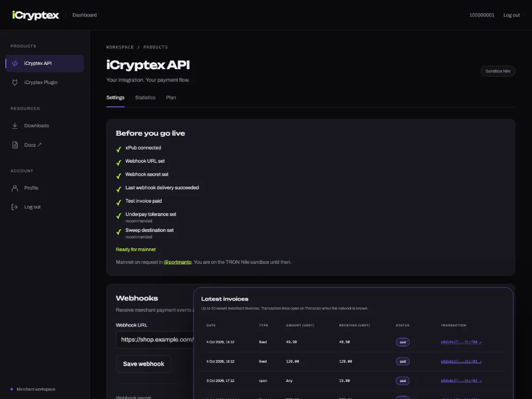Image resolution: width=532 pixels, height=399 pixels.
Task: Click the Latest invoices heading
Action: (225, 299)
